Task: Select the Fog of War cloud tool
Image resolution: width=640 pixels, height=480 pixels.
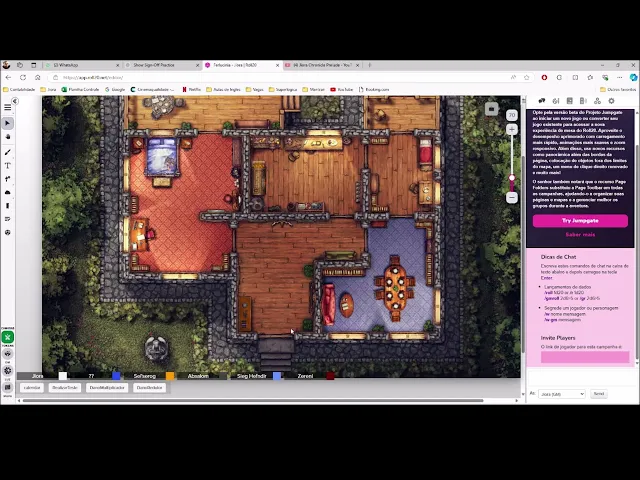Action: (x=7, y=192)
